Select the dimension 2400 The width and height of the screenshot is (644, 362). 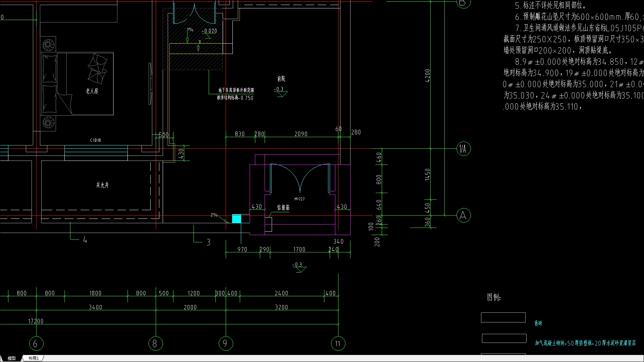pos(281,293)
